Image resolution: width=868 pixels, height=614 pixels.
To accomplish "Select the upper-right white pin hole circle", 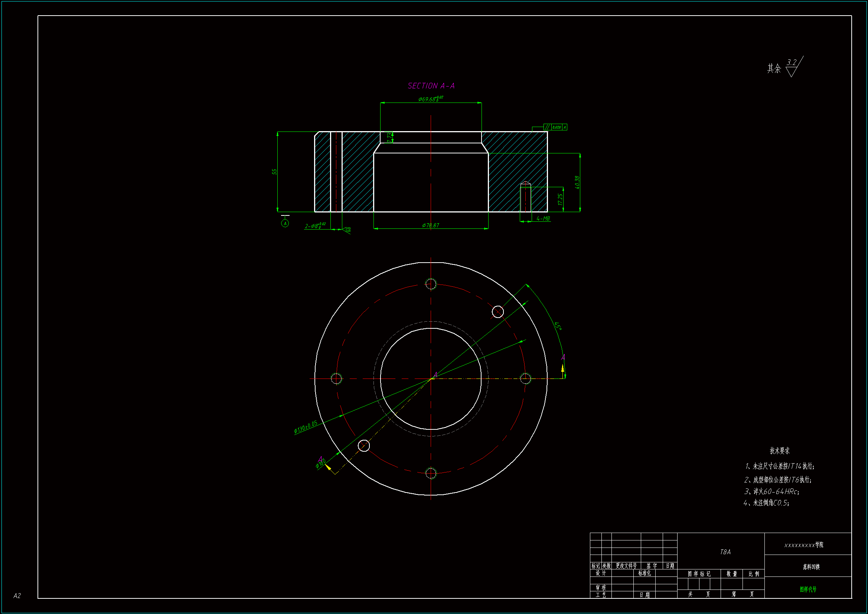I will tap(497, 312).
